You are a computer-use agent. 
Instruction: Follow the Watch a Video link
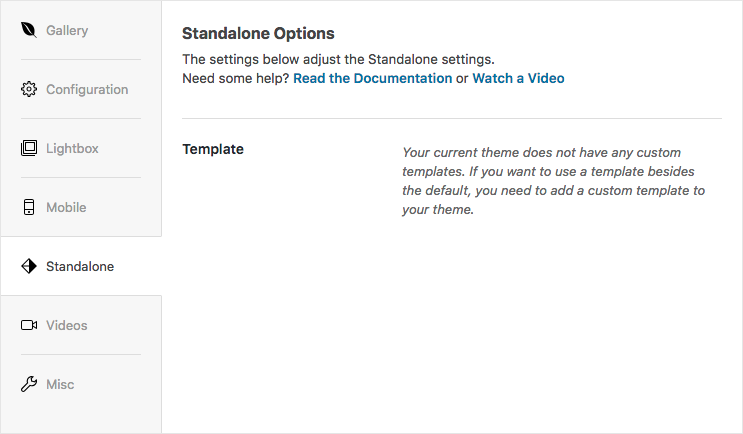click(518, 78)
